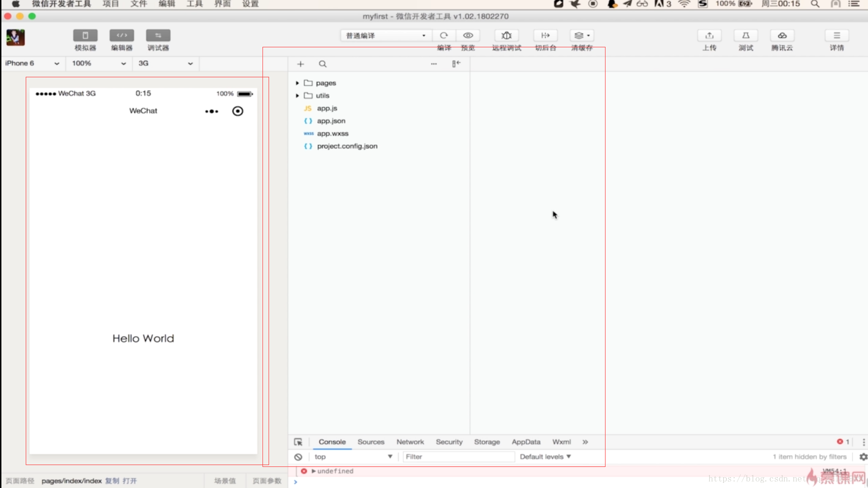Switch to the Security tab
868x488 pixels.
[449, 442]
